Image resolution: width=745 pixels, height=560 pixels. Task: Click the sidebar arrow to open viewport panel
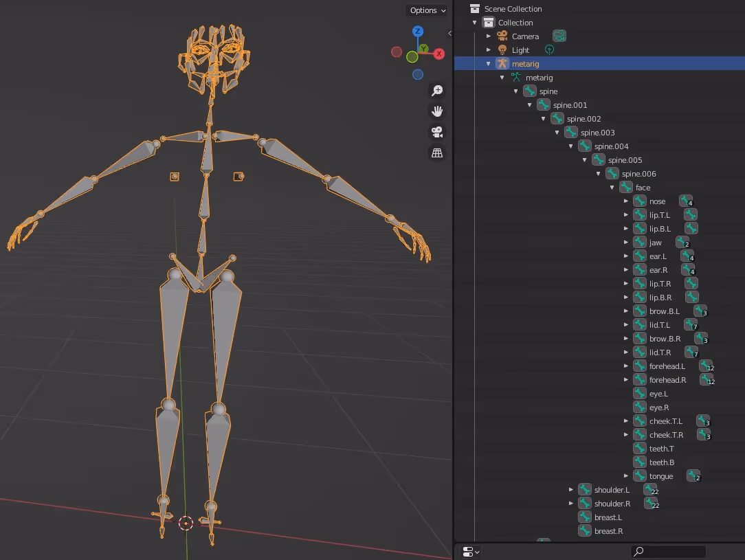click(x=450, y=32)
